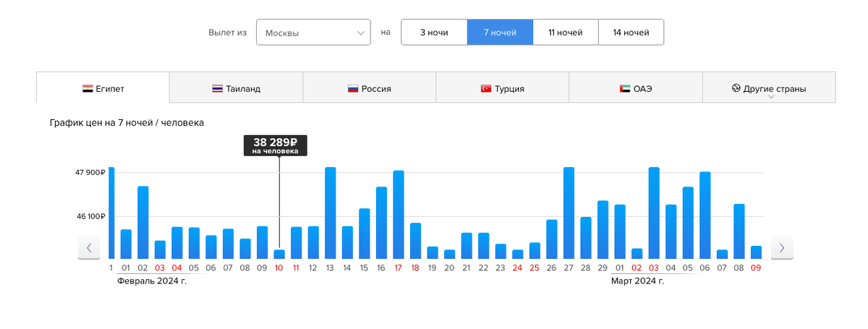Click the date label 28
The width and height of the screenshot is (868, 329).
586,268
